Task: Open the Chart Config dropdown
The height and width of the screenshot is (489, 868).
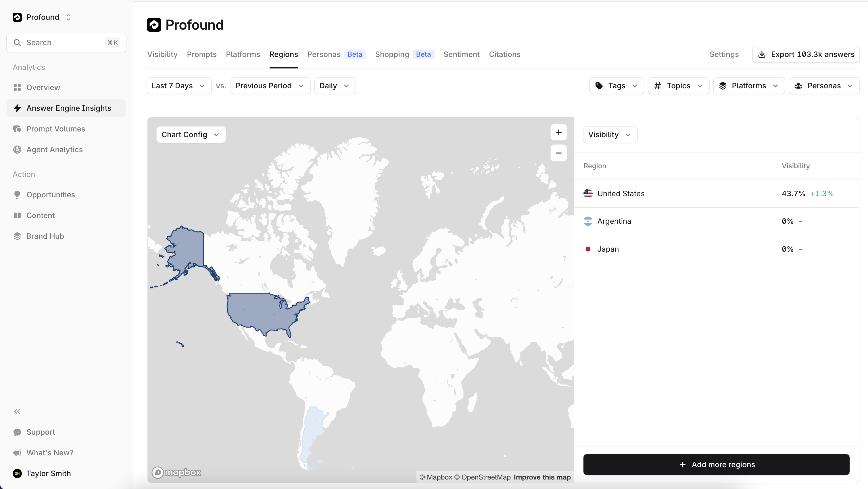Action: pos(191,135)
